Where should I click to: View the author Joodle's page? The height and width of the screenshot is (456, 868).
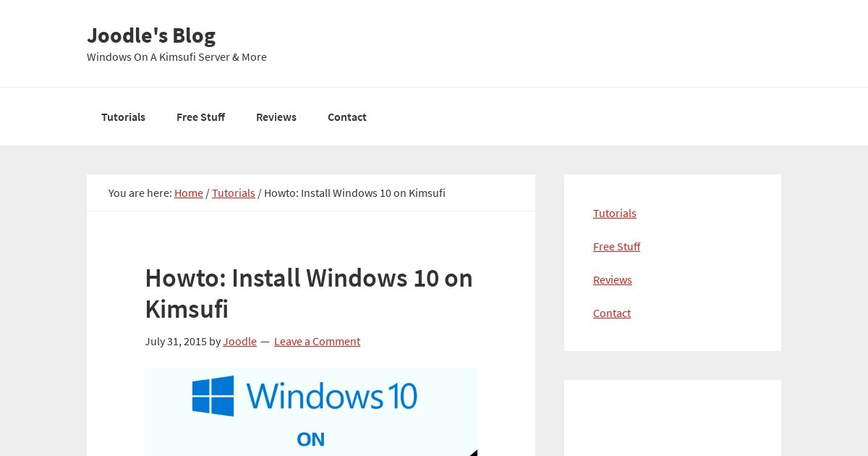pyautogui.click(x=239, y=341)
